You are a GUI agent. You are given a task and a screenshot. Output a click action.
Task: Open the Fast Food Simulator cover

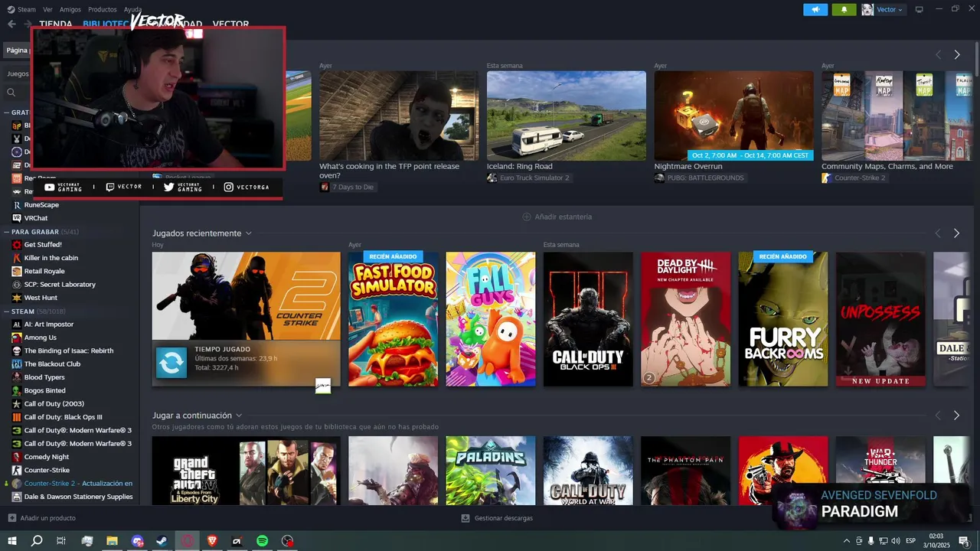click(x=394, y=319)
